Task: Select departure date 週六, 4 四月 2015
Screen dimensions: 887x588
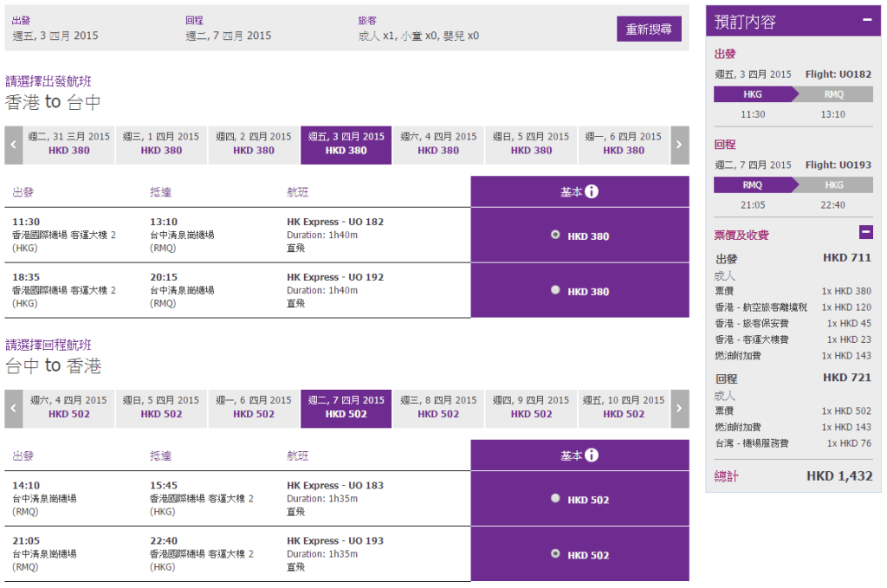Action: click(x=438, y=144)
